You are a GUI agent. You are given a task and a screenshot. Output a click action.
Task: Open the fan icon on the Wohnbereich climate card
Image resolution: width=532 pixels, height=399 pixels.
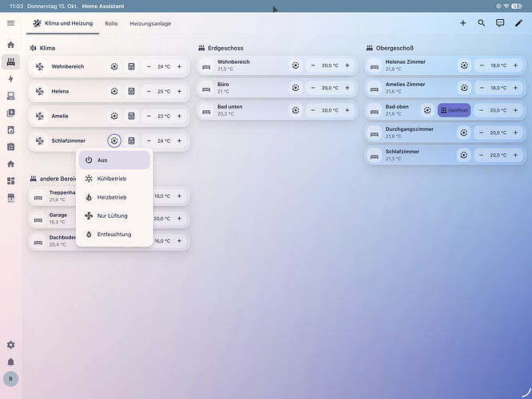40,66
